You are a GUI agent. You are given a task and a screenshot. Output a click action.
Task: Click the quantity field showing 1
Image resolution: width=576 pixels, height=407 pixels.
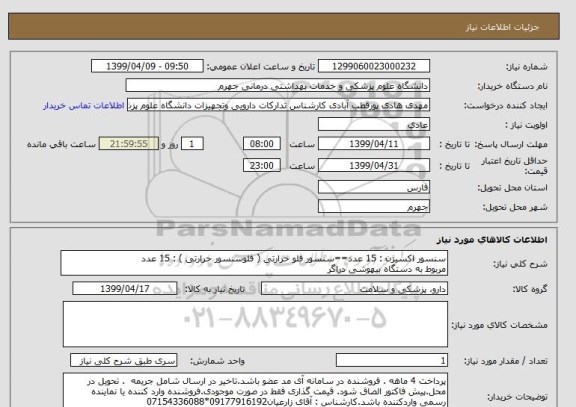392,361
